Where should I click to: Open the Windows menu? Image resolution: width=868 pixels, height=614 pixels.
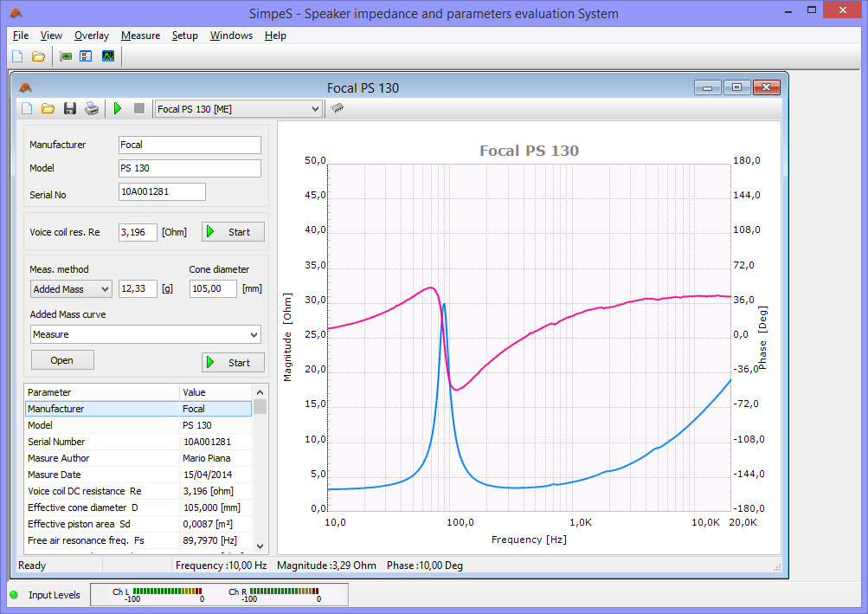(x=231, y=36)
